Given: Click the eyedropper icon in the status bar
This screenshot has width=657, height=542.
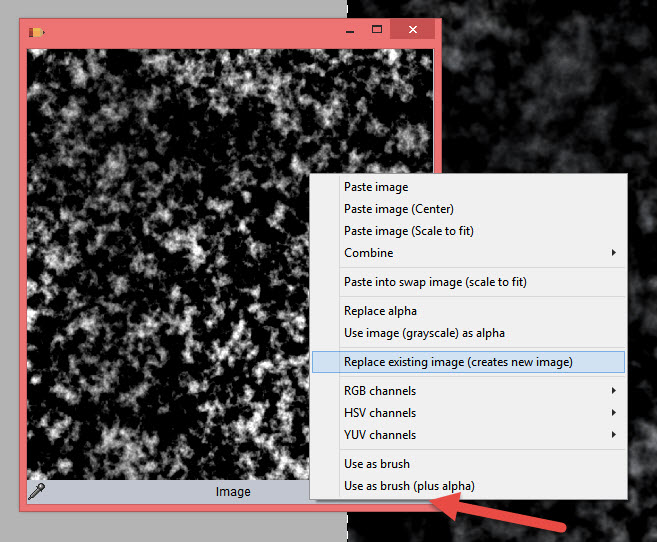Looking at the screenshot, I should [x=37, y=491].
